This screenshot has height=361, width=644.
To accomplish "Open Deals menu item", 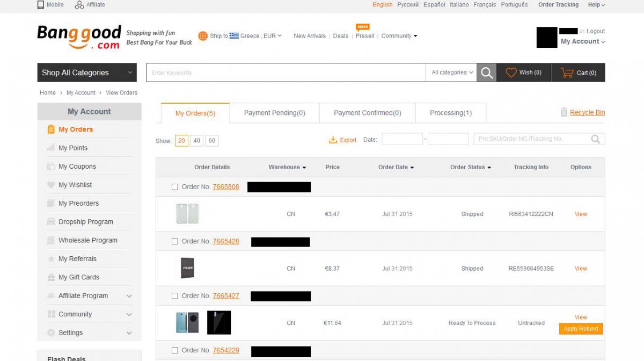I will [x=341, y=36].
